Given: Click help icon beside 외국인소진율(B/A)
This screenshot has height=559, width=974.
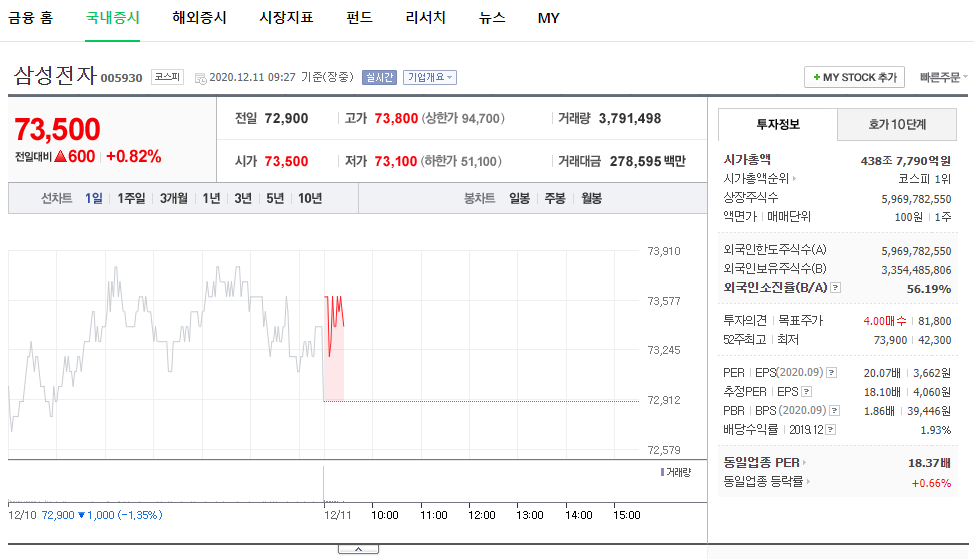Looking at the screenshot, I should coord(835,288).
